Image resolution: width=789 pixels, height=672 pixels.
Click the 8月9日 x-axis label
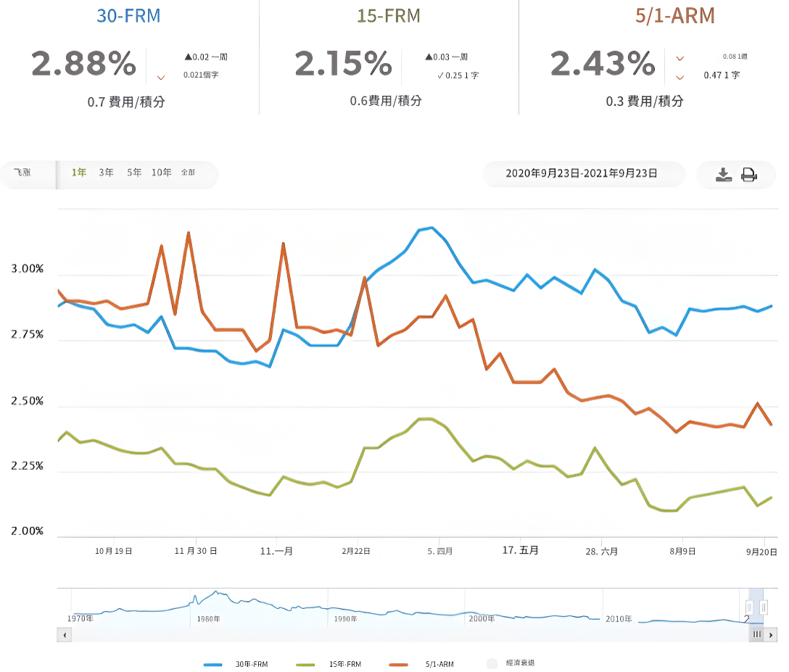[683, 551]
